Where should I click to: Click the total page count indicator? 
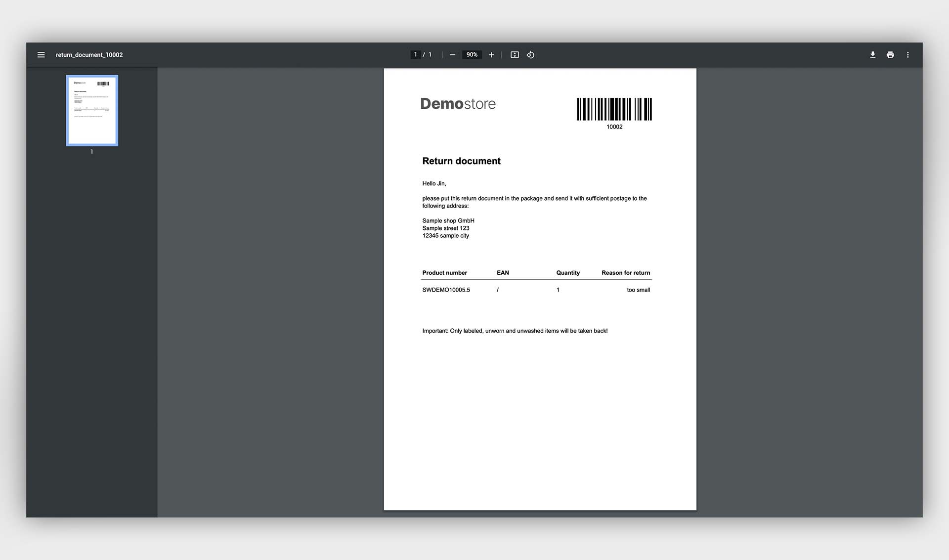pyautogui.click(x=430, y=55)
